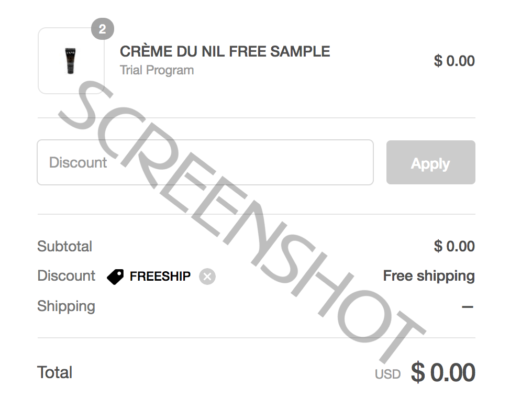The width and height of the screenshot is (510, 420).
Task: Click the Trial Program subtitle
Action: click(x=157, y=70)
